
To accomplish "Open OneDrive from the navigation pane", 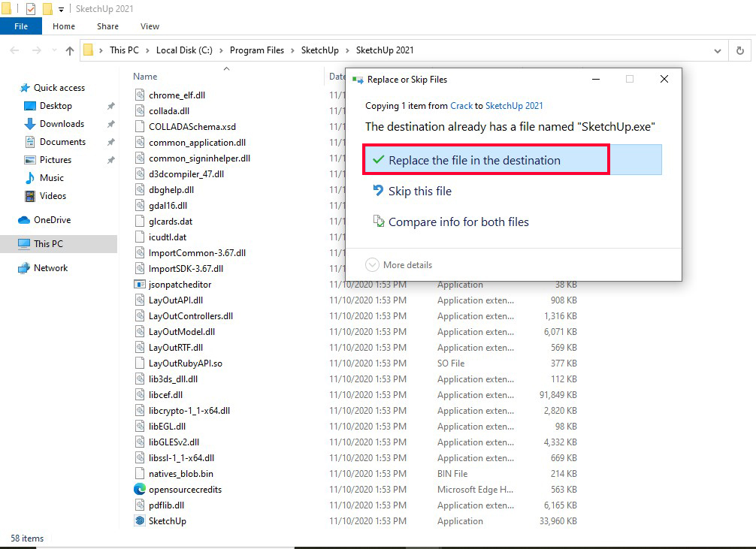I will click(x=52, y=220).
